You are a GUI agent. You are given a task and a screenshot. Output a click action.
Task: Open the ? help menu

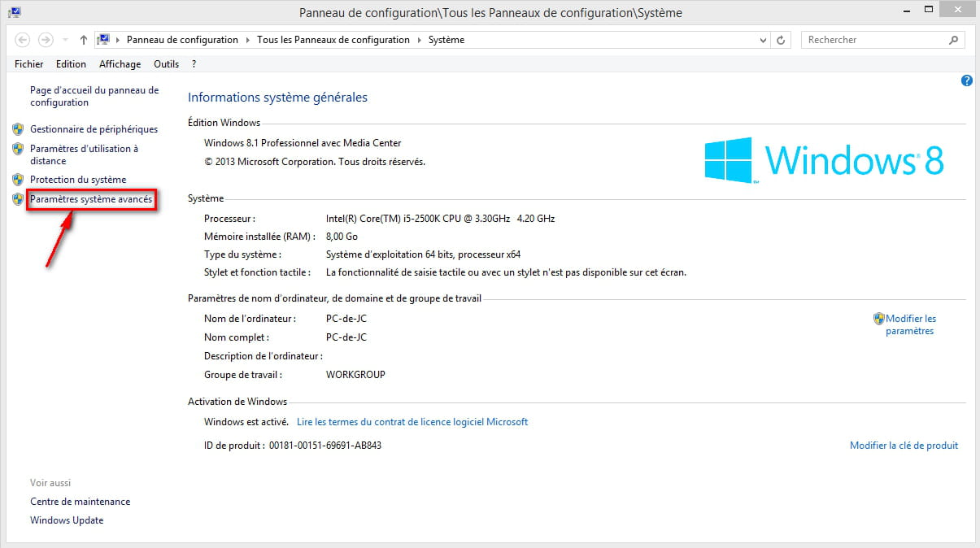coord(194,64)
